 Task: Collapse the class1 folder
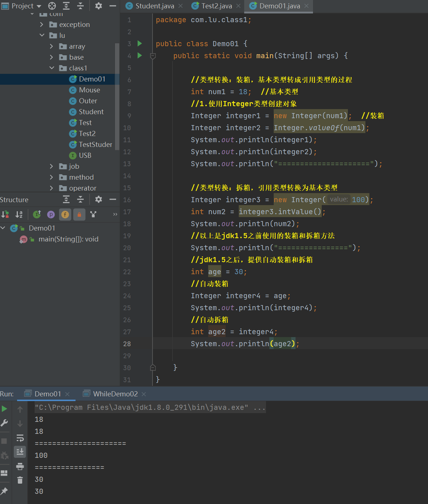point(51,68)
